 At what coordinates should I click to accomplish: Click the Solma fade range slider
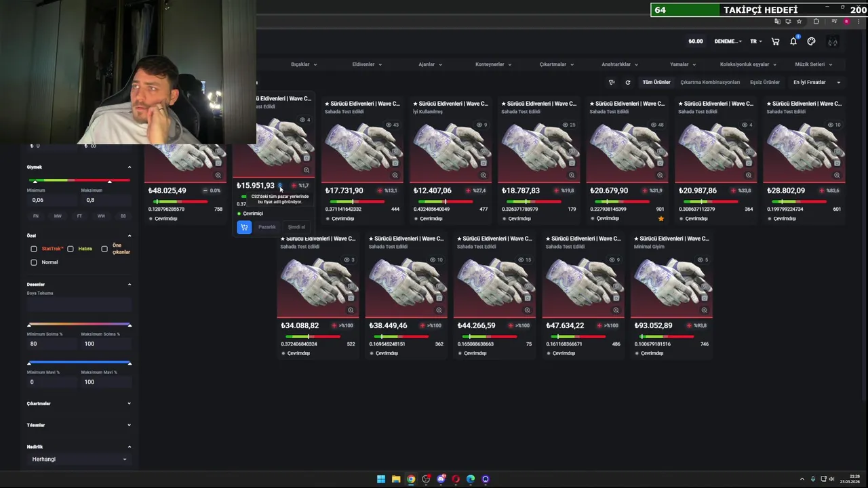click(79, 325)
